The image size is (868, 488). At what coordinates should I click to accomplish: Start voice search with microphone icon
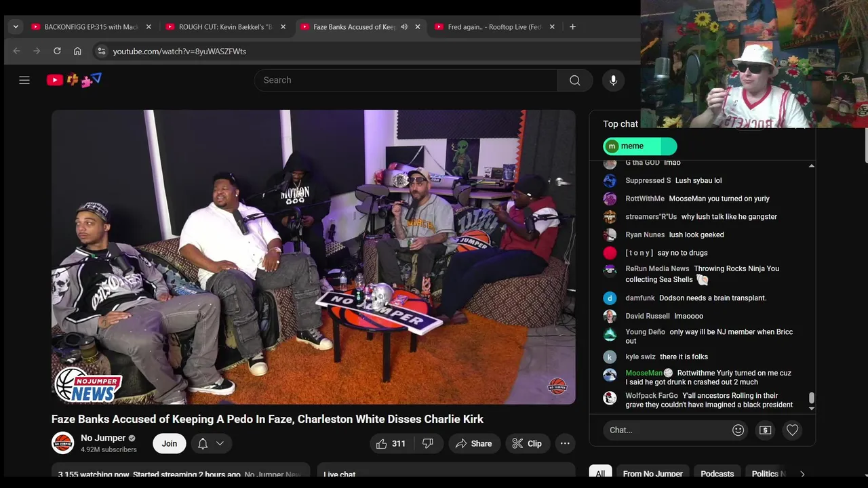(613, 80)
